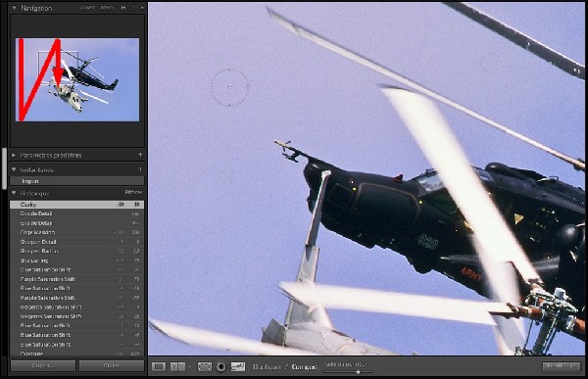The width and height of the screenshot is (588, 379).
Task: Select the loupe view icon in toolbar
Action: click(x=159, y=366)
